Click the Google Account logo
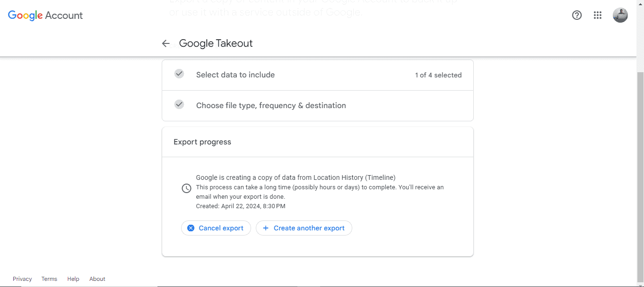The image size is (644, 287). click(45, 15)
